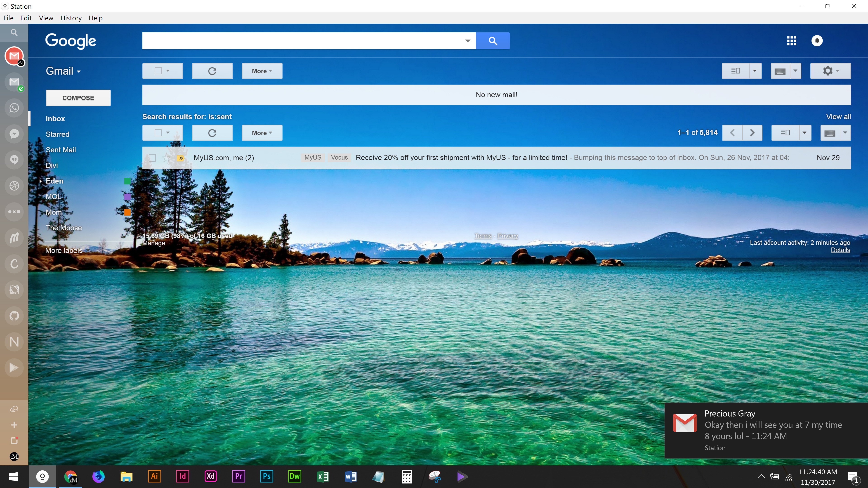Click the COMPOSE button
The height and width of the screenshot is (488, 868).
[78, 98]
